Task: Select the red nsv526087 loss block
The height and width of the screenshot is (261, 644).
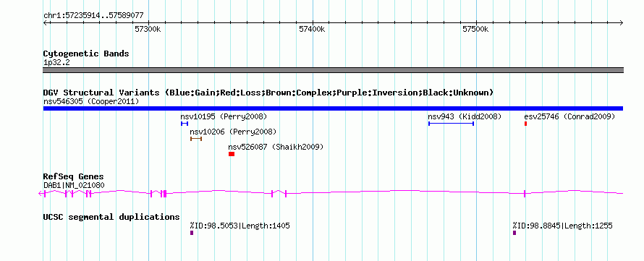Action: tap(232, 154)
